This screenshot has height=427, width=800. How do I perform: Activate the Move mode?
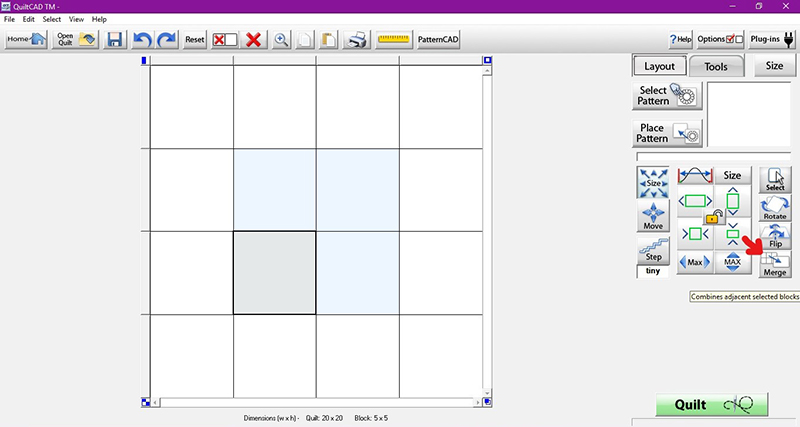tap(653, 216)
